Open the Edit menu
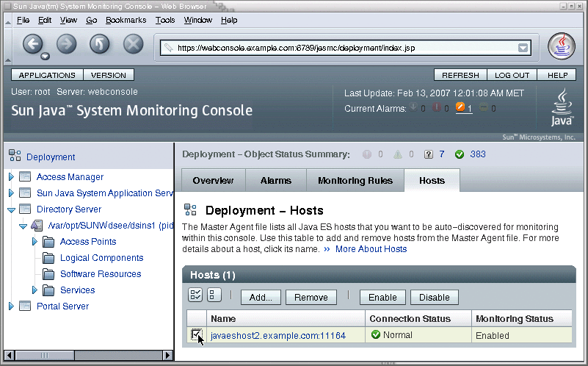The image size is (588, 366). [x=45, y=21]
